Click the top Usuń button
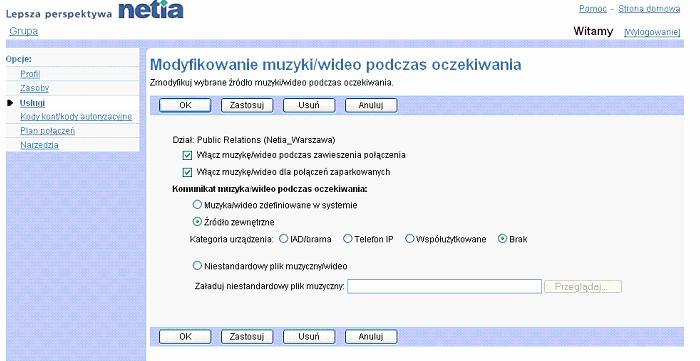The width and height of the screenshot is (700, 361). click(x=309, y=105)
